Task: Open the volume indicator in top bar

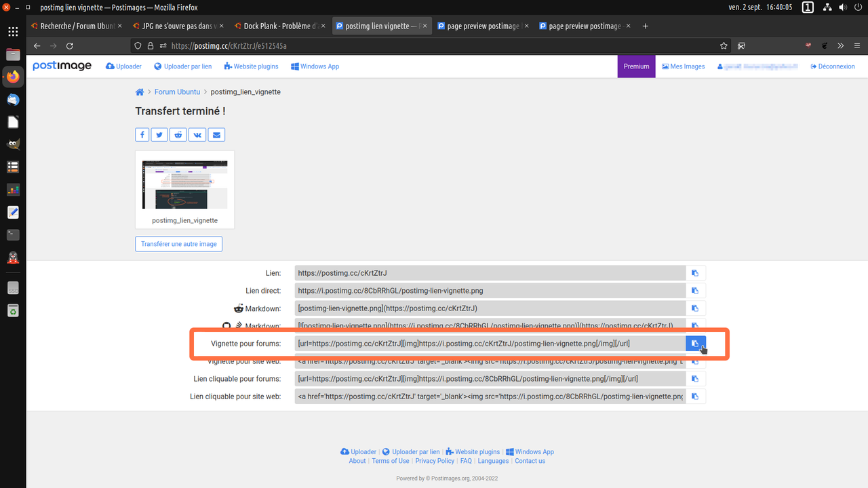Action: [x=842, y=7]
